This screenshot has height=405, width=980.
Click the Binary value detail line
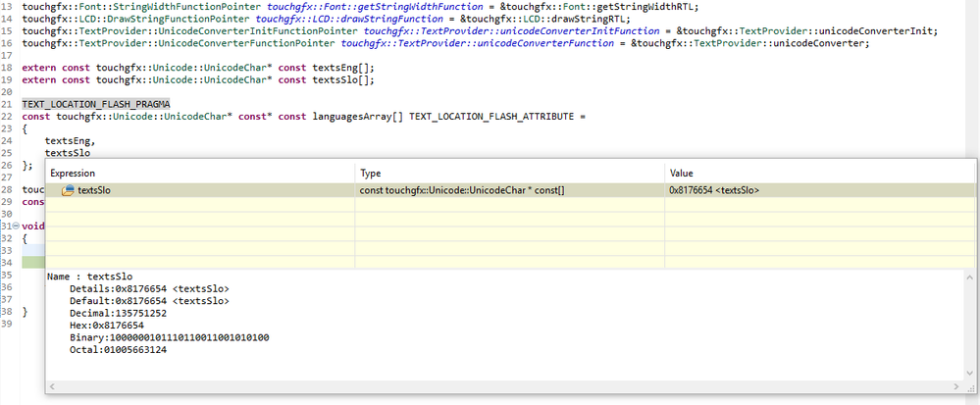coord(170,337)
